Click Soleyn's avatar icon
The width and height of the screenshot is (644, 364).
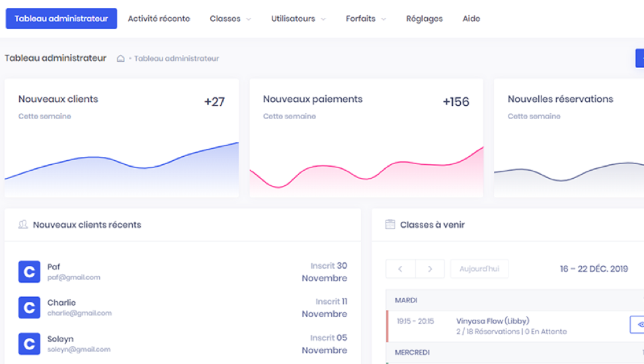[x=29, y=344]
